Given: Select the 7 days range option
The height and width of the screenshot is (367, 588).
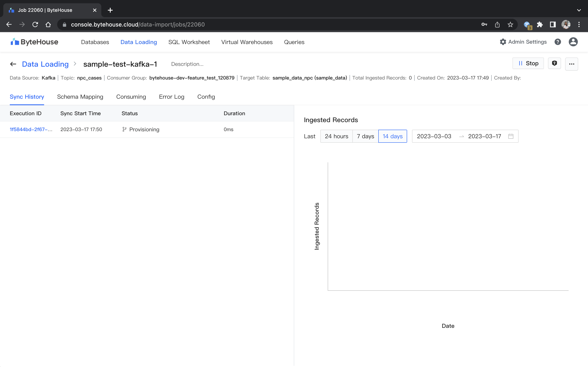Looking at the screenshot, I should click(365, 136).
